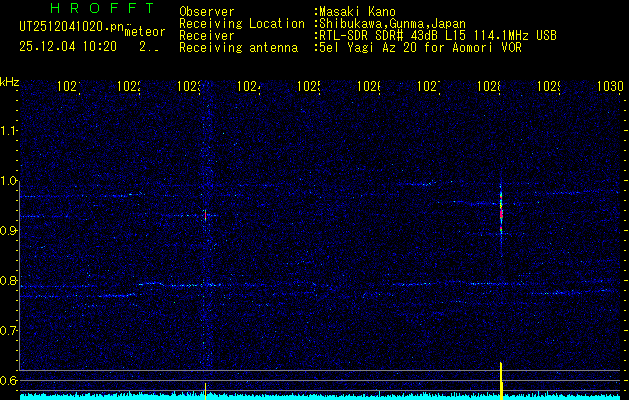Click the 'meteor' label in header
This screenshot has height=400, width=629.
point(145,32)
